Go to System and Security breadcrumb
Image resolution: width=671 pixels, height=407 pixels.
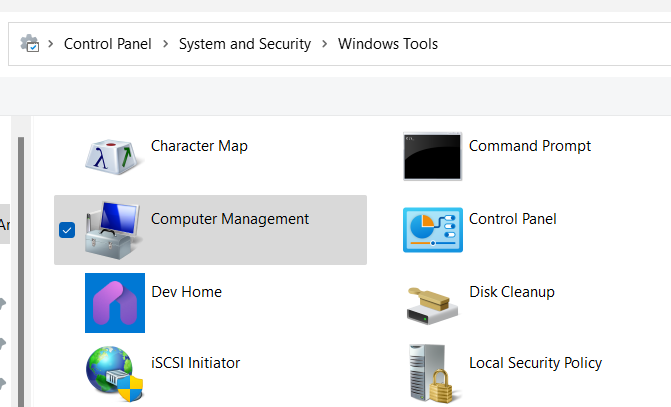point(244,44)
